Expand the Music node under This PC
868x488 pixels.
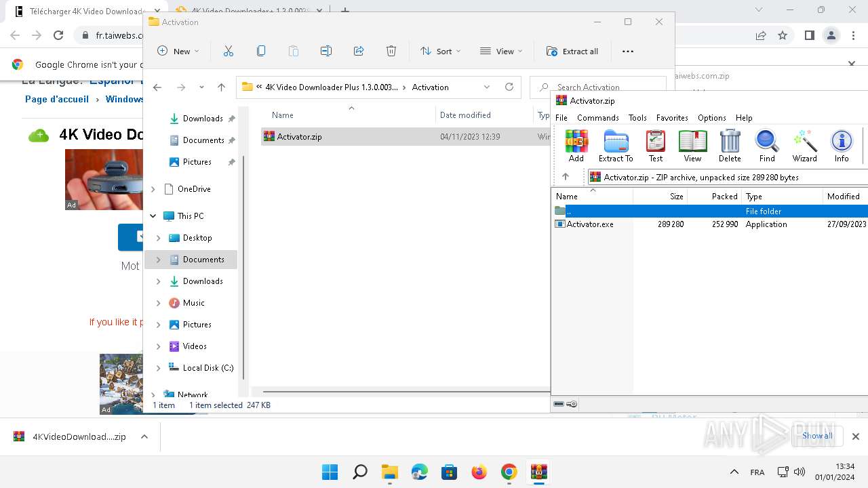point(159,303)
